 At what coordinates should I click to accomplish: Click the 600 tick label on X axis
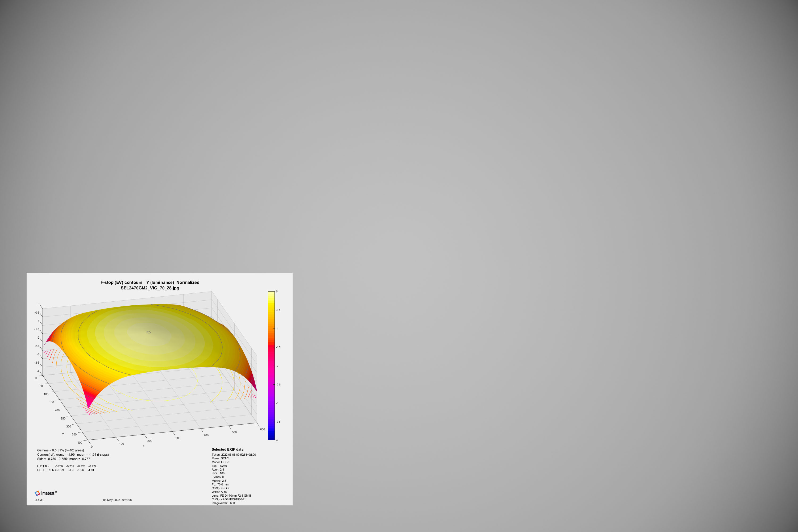click(262, 430)
